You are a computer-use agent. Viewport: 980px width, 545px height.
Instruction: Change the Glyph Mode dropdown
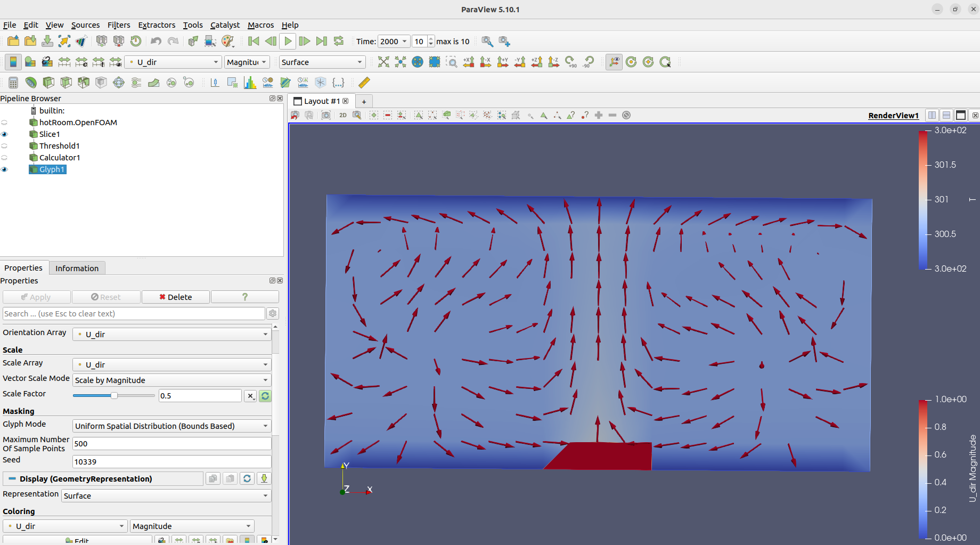[x=171, y=426]
